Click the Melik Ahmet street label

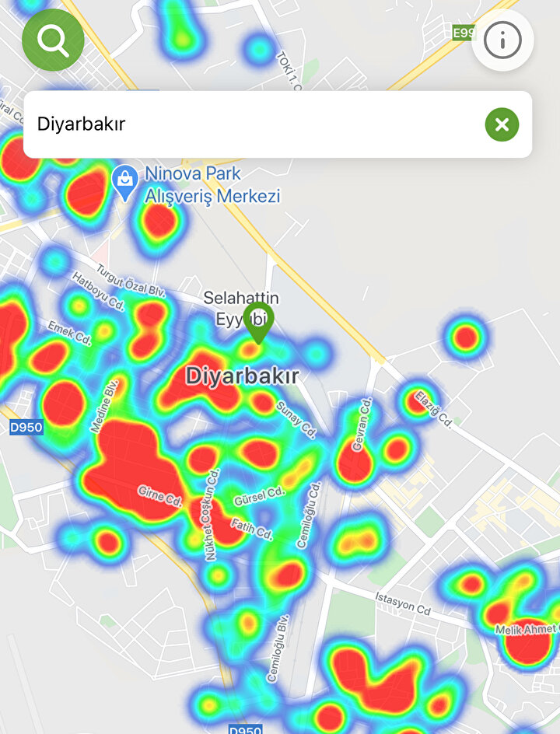click(530, 628)
